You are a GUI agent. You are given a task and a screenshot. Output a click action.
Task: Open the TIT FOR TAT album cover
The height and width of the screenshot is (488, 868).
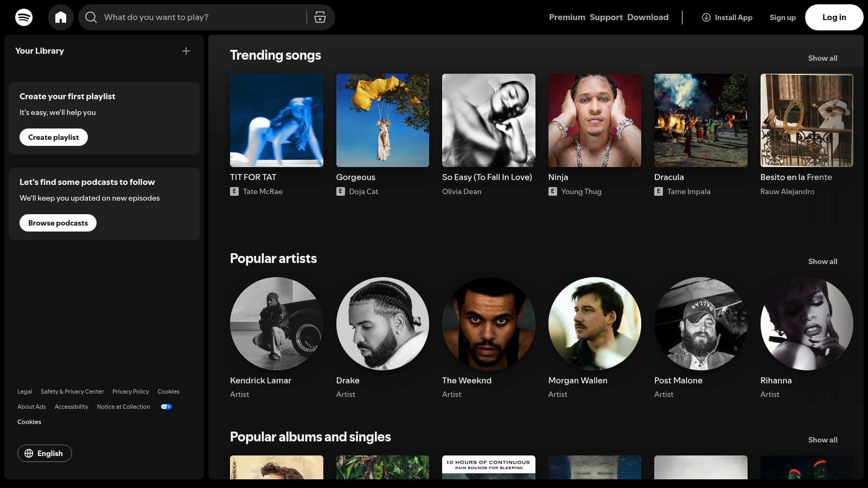click(277, 120)
